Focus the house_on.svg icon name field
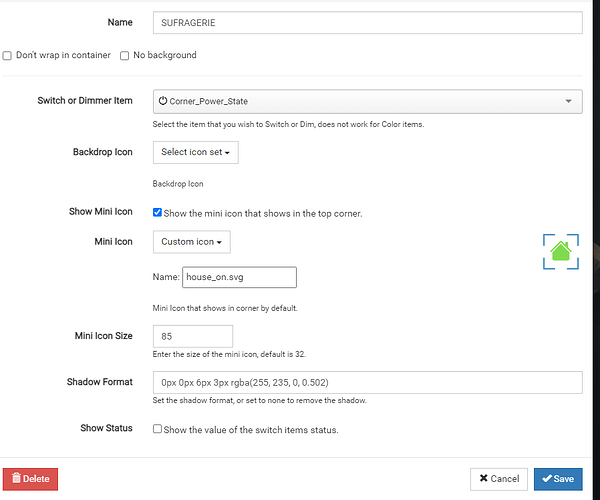The width and height of the screenshot is (600, 500). [x=239, y=277]
